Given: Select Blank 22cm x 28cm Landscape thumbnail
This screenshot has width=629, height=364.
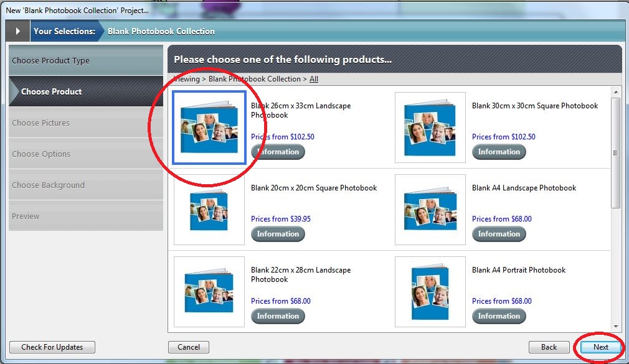Looking at the screenshot, I should click(209, 292).
